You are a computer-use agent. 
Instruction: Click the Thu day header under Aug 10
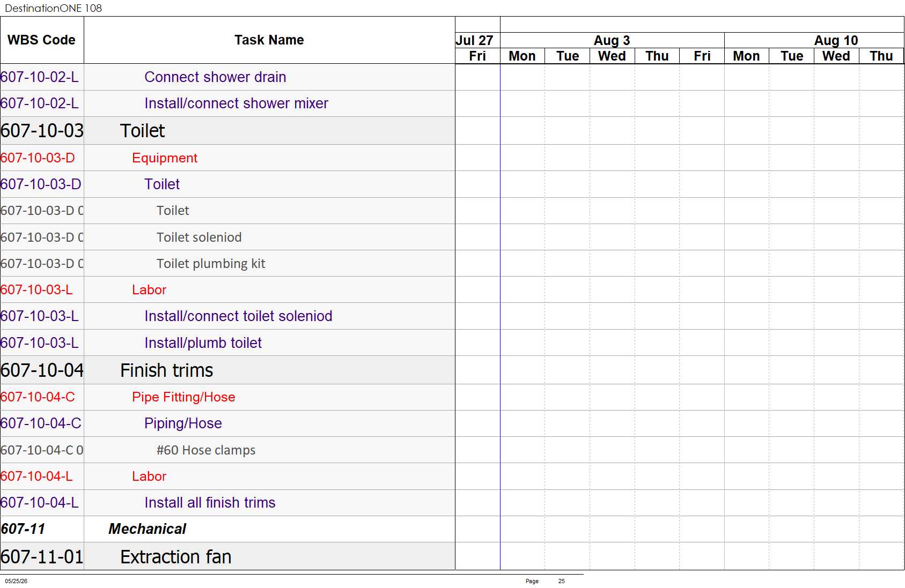(x=881, y=56)
